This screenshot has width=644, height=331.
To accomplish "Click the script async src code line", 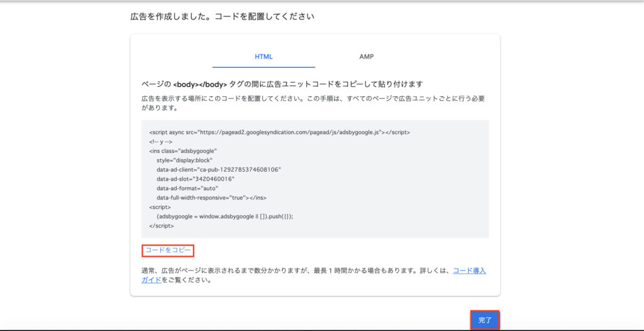I will tap(280, 132).
